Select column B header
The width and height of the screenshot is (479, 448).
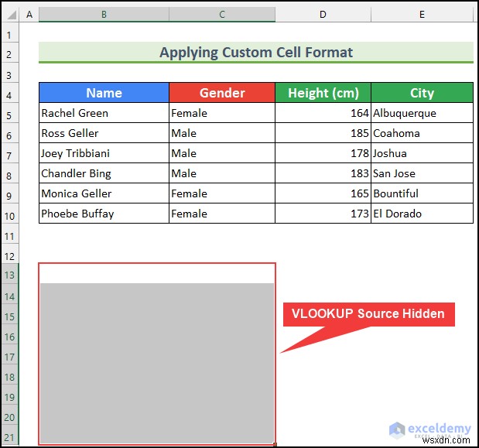(104, 15)
